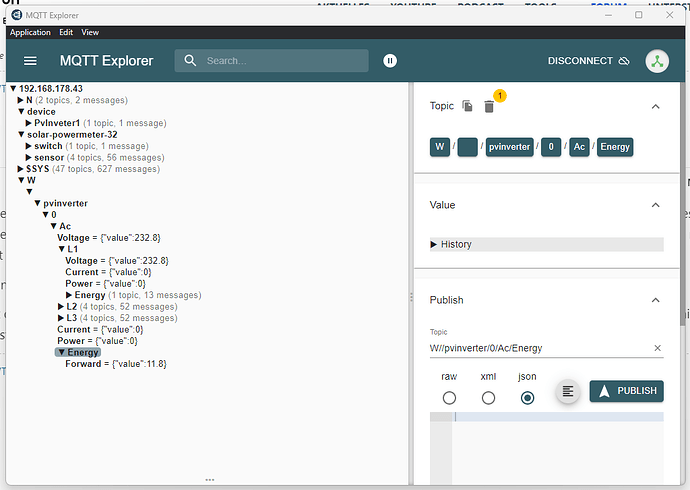This screenshot has width=690, height=490.
Task: Expand the PvInveter1 node
Action: (29, 123)
